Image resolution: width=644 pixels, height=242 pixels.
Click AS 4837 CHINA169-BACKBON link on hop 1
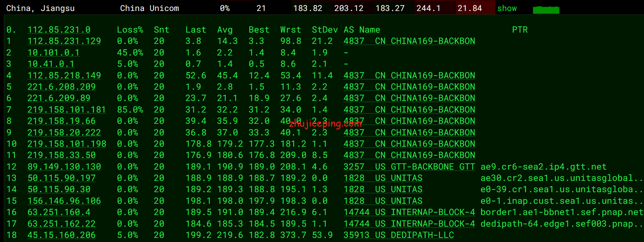(x=409, y=41)
